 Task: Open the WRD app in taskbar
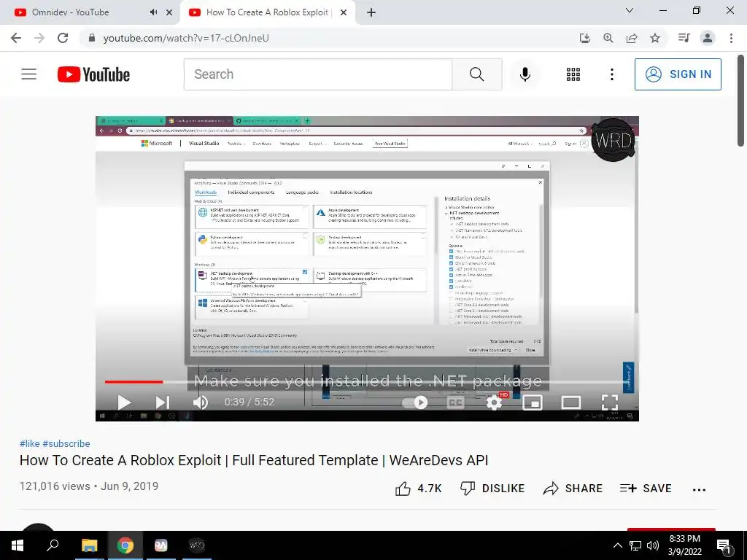point(196,545)
